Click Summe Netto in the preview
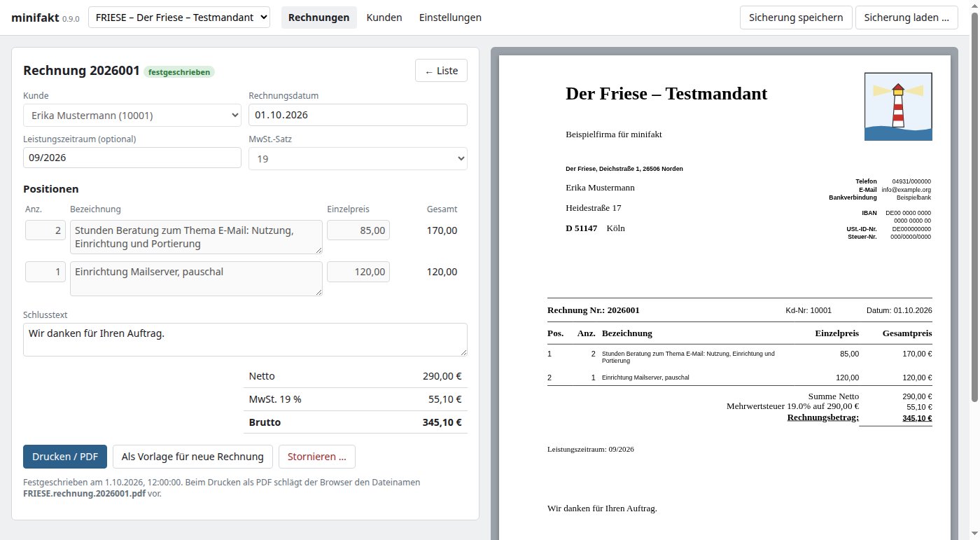The height and width of the screenshot is (540, 980). pos(834,396)
